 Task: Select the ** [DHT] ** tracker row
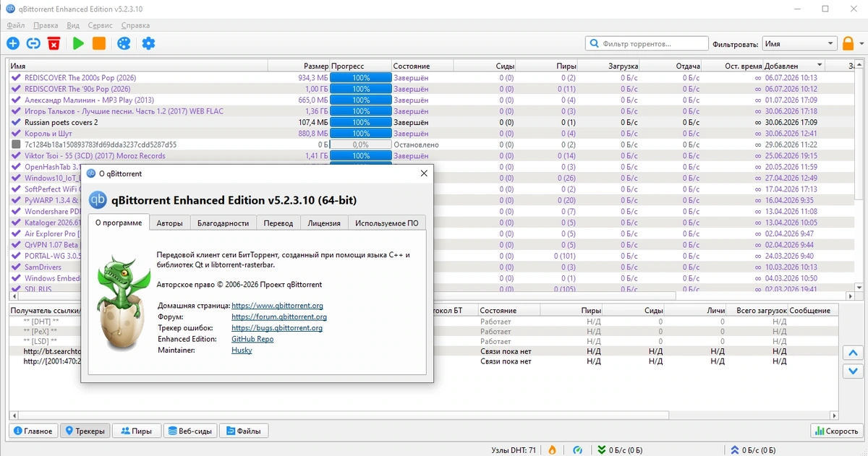[425, 320]
